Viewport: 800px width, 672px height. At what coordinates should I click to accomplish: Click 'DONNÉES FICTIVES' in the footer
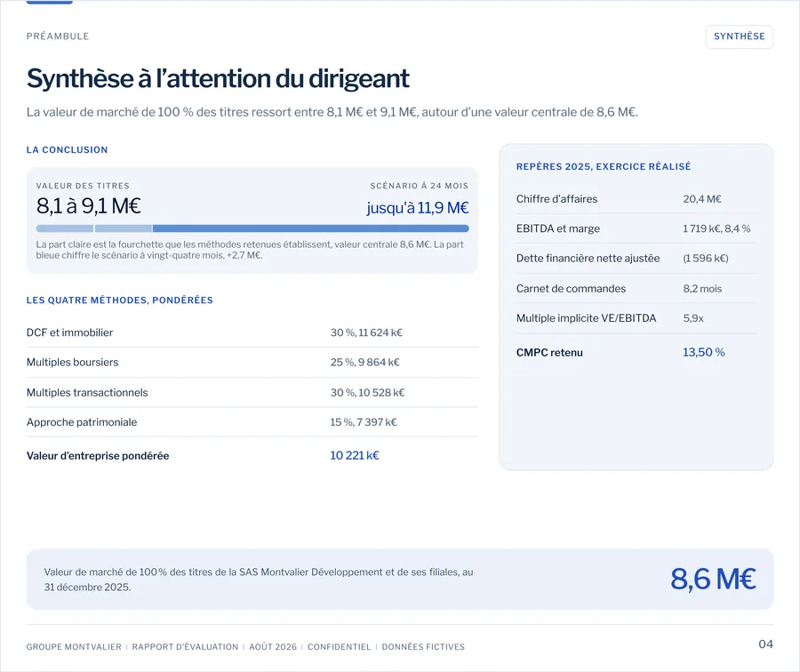423,647
